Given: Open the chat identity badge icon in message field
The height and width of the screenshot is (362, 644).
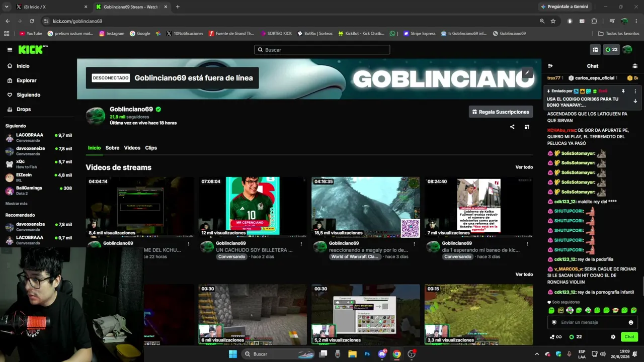Looking at the screenshot, I should [x=554, y=322].
